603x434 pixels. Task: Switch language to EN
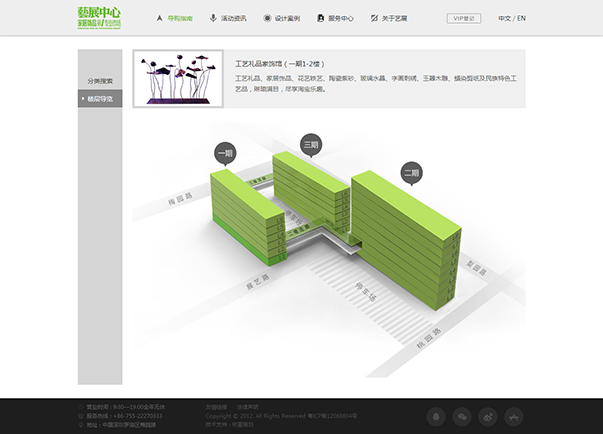pyautogui.click(x=521, y=18)
